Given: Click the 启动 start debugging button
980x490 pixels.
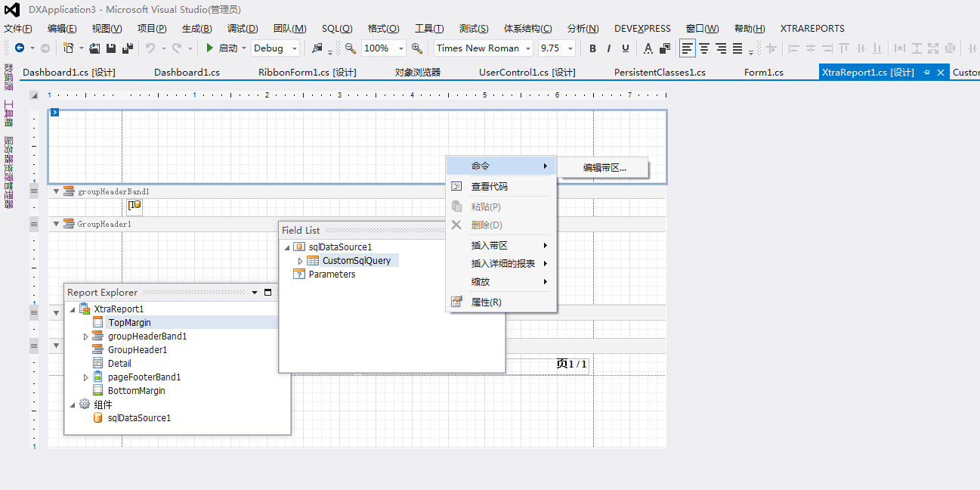Looking at the screenshot, I should point(223,48).
